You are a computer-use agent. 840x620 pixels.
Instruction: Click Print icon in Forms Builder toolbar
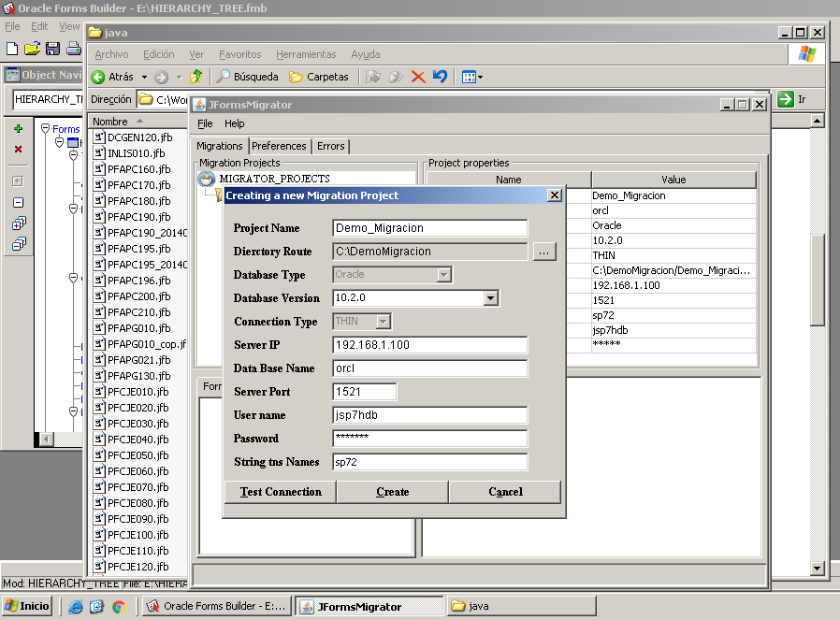point(73,49)
